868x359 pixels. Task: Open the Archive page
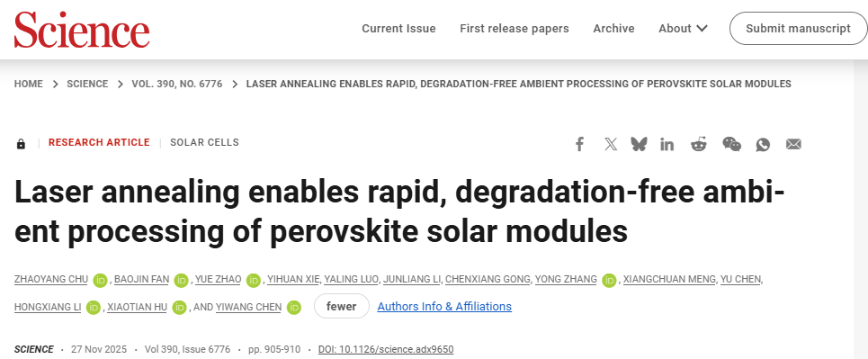click(614, 28)
